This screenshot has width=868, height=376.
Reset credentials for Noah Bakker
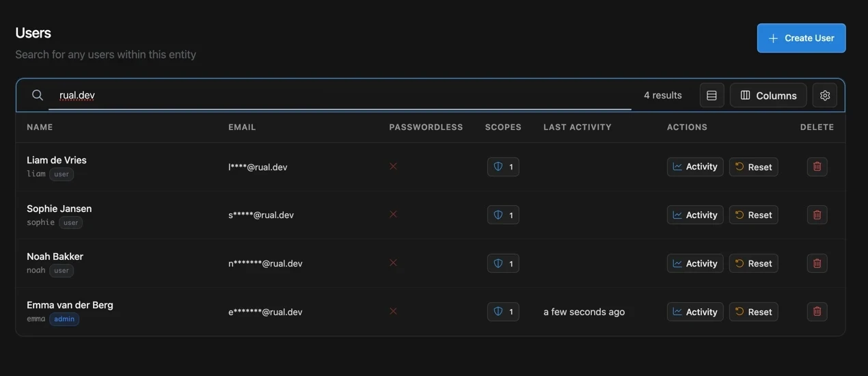tap(753, 263)
